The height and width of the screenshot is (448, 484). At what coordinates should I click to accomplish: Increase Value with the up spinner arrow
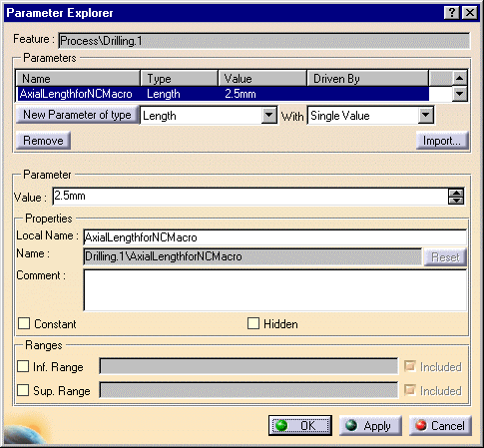click(x=456, y=193)
